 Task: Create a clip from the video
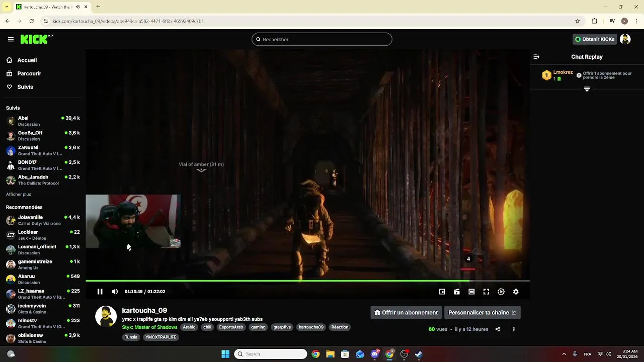(457, 292)
